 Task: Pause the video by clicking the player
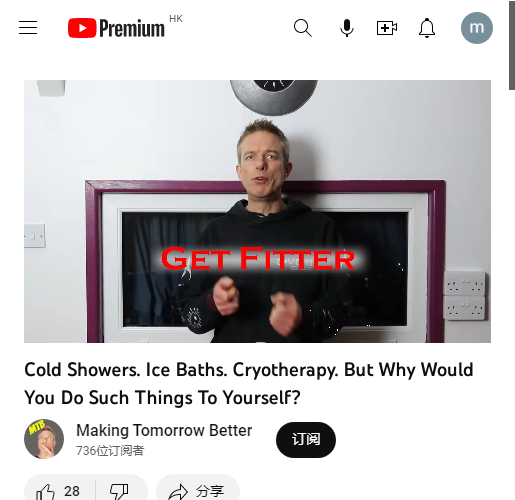257,211
